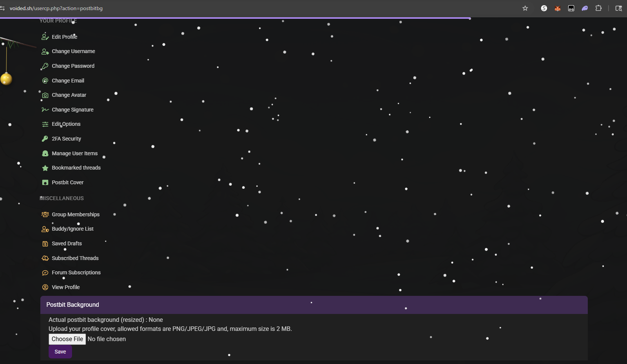627x364 pixels.
Task: Open the browser extensions puzzle icon
Action: click(x=598, y=8)
